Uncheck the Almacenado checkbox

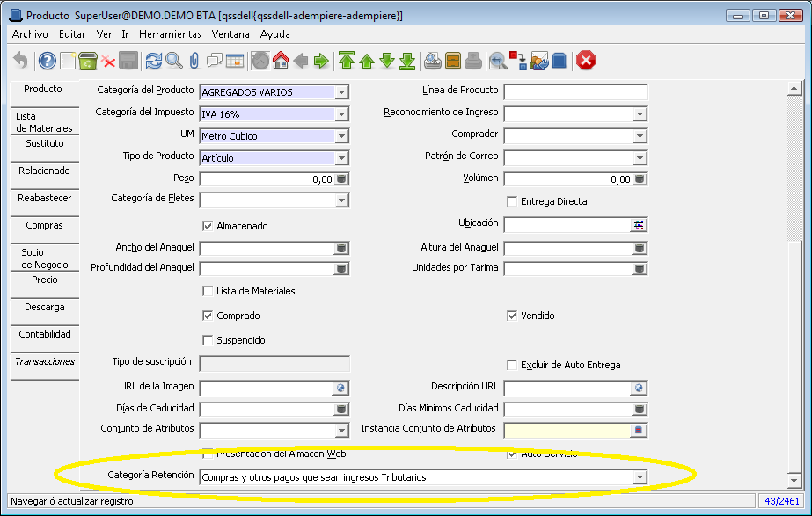[208, 226]
